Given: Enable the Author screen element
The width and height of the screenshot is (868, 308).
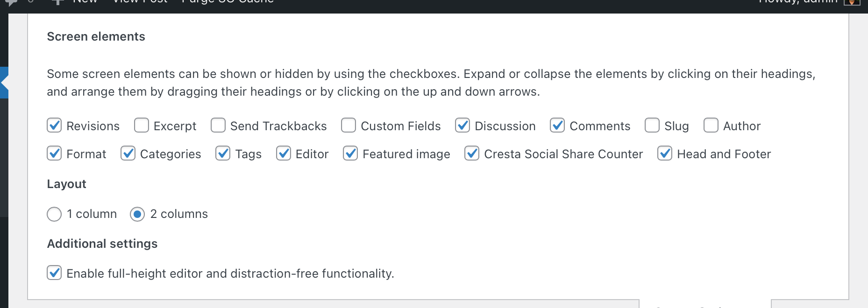Looking at the screenshot, I should [711, 125].
